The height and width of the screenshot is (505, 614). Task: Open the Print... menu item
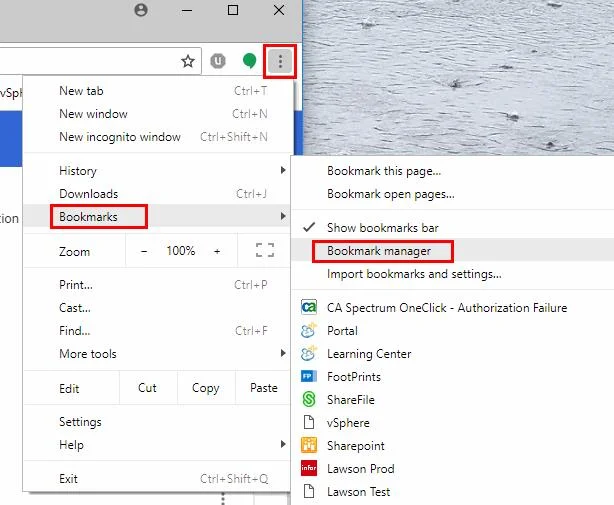(x=157, y=285)
